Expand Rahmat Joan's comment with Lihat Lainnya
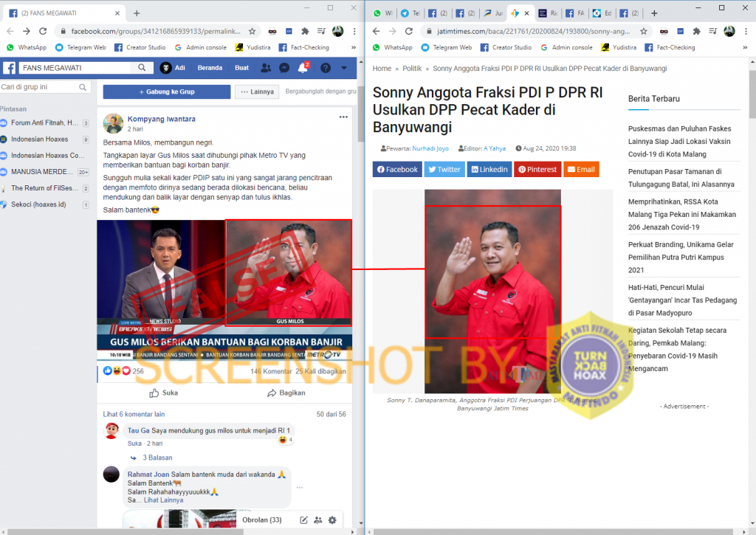Screen dimensions: 756x535 [163, 500]
